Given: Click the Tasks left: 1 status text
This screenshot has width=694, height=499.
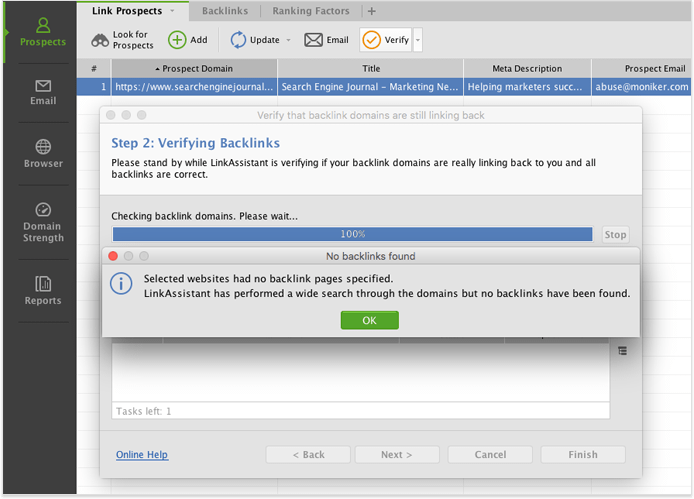Looking at the screenshot, I should coord(143,411).
